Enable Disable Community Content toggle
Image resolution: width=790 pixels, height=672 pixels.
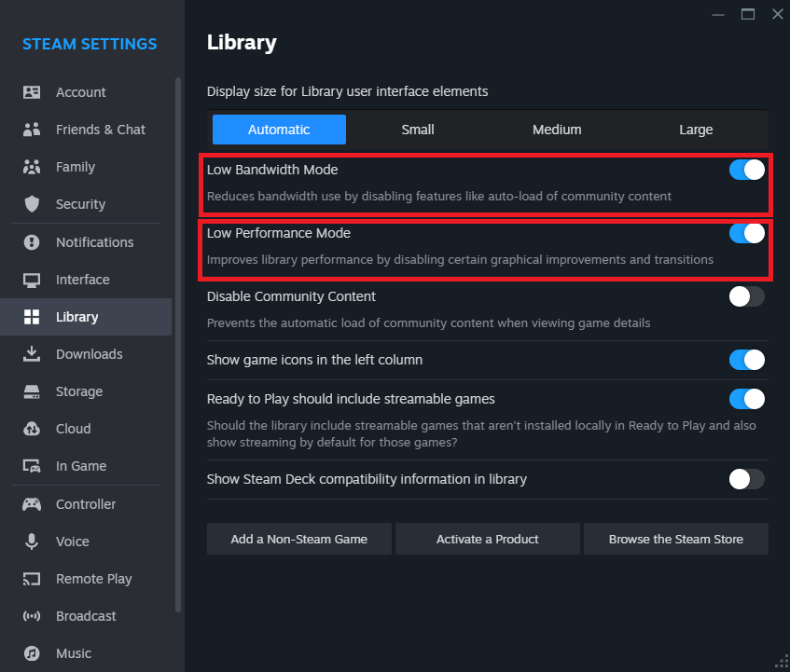tap(746, 296)
